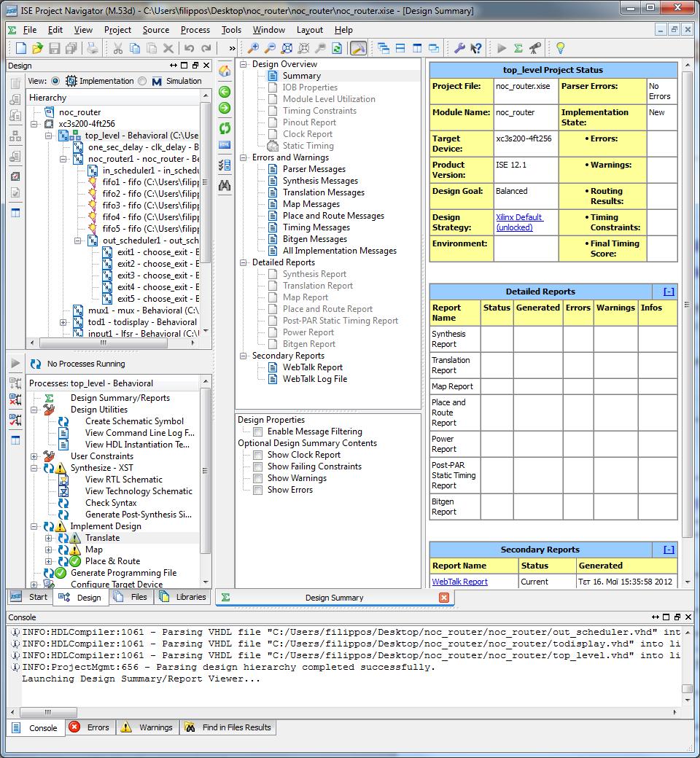Click the light bulb Tip icon
700x758 pixels.
click(x=560, y=48)
